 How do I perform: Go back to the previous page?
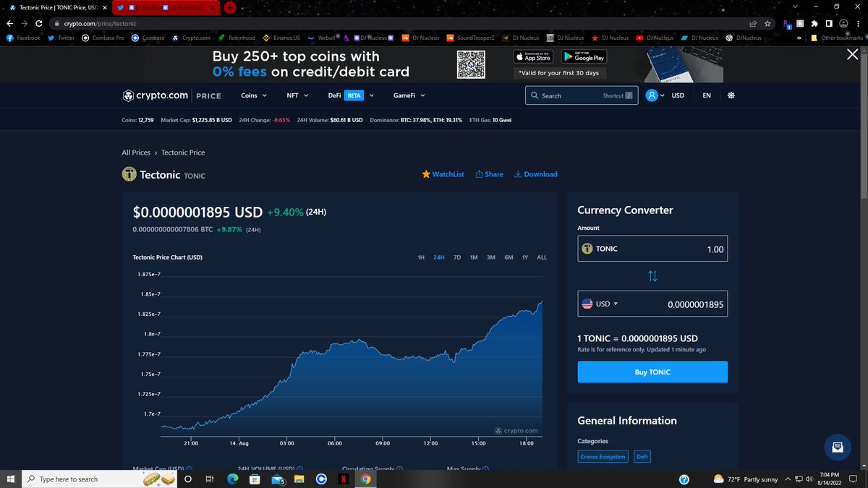[x=10, y=23]
